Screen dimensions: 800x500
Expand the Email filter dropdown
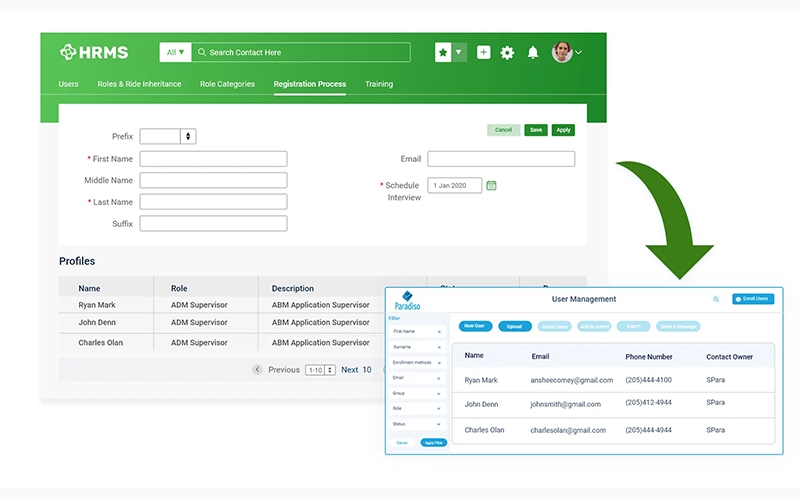coord(417,378)
